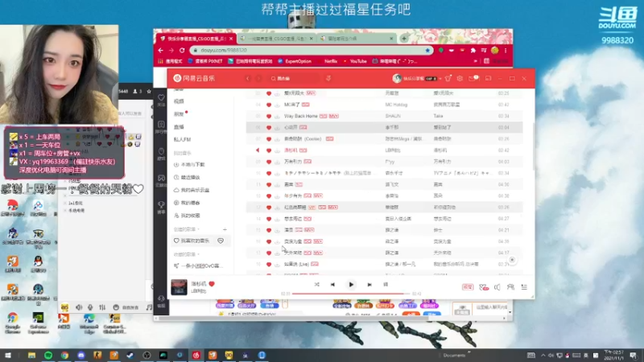Open artist SHAUN link
This screenshot has height=362, width=644.
coord(393,116)
